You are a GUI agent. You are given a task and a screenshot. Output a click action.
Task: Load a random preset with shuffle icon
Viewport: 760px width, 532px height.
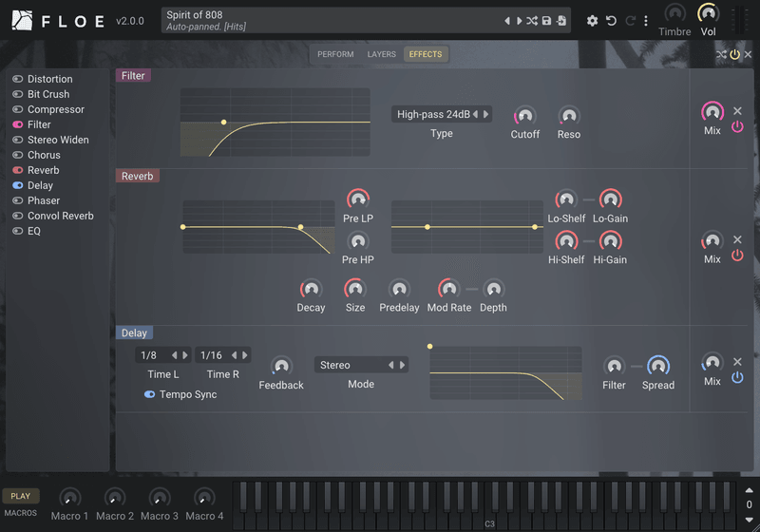click(x=532, y=21)
